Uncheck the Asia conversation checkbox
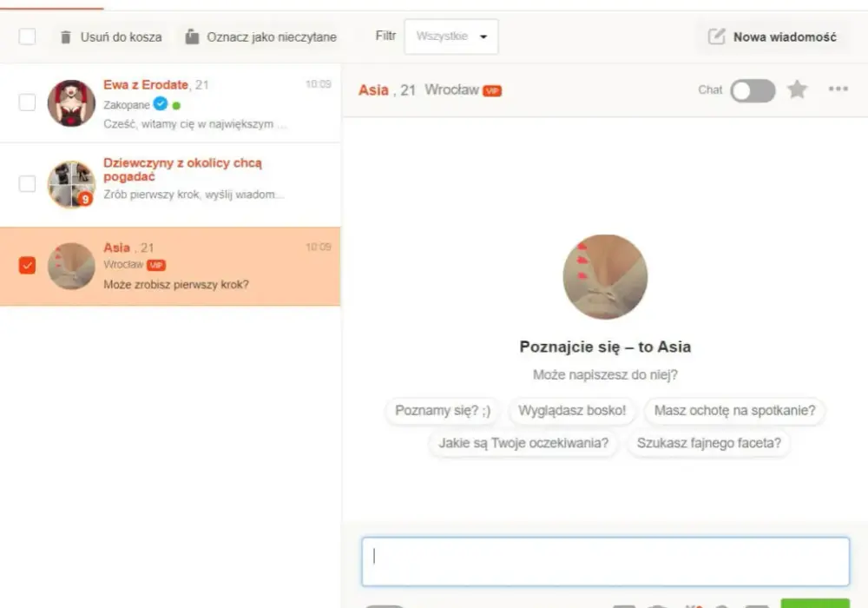Screen dimensions: 868x608 point(27,265)
